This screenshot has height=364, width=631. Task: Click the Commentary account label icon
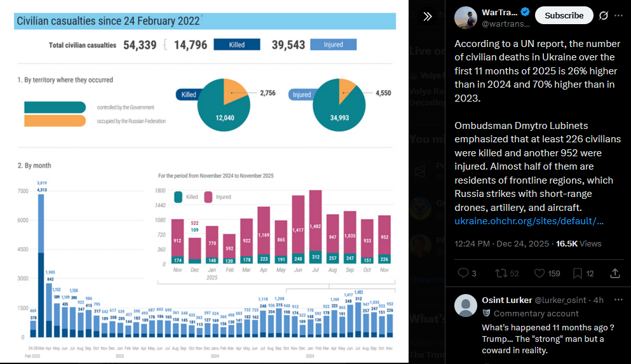pyautogui.click(x=486, y=313)
